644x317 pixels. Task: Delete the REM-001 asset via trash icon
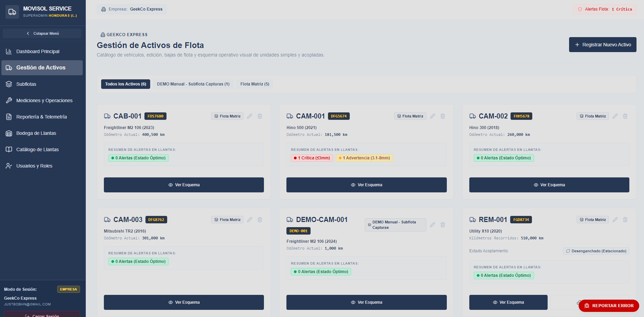point(625,220)
